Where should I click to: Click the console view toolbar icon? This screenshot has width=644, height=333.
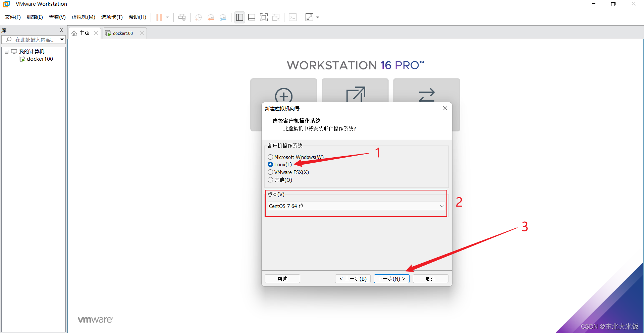[292, 17]
